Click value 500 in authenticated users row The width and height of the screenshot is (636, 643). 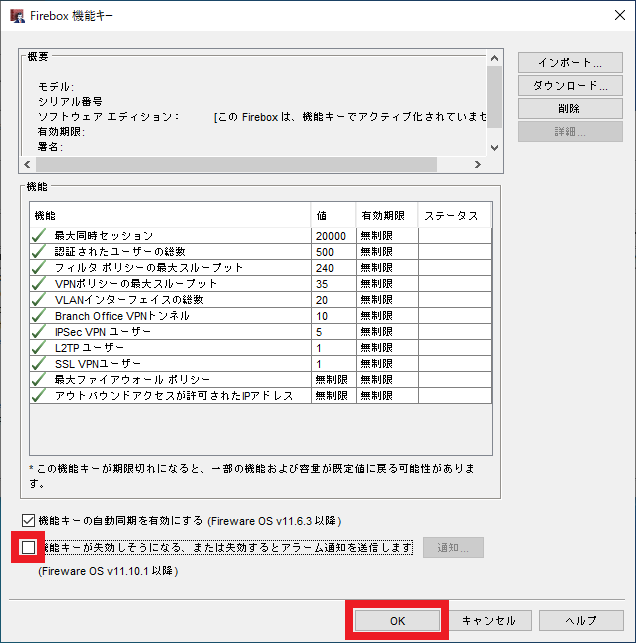click(325, 252)
